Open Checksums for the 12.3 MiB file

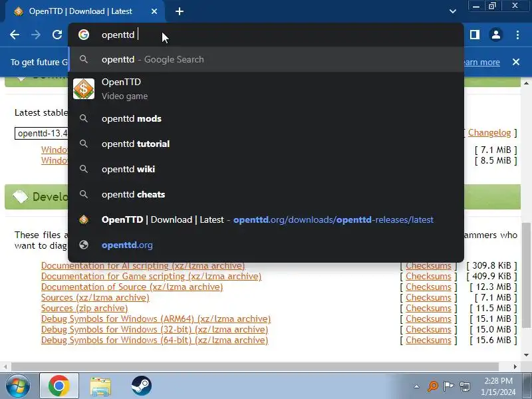point(428,287)
